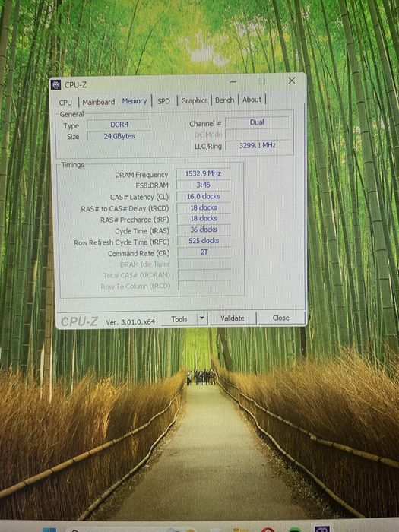Click the 2T command rate value

pyautogui.click(x=204, y=252)
